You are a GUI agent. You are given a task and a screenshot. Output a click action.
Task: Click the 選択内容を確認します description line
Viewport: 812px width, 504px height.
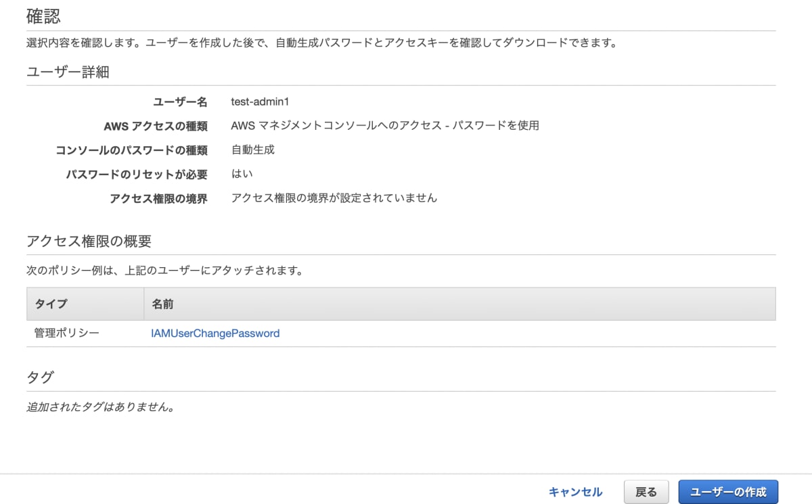point(323,43)
